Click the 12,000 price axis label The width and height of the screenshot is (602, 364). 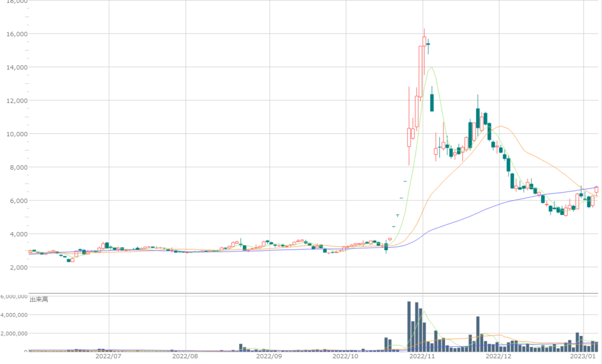(17, 101)
